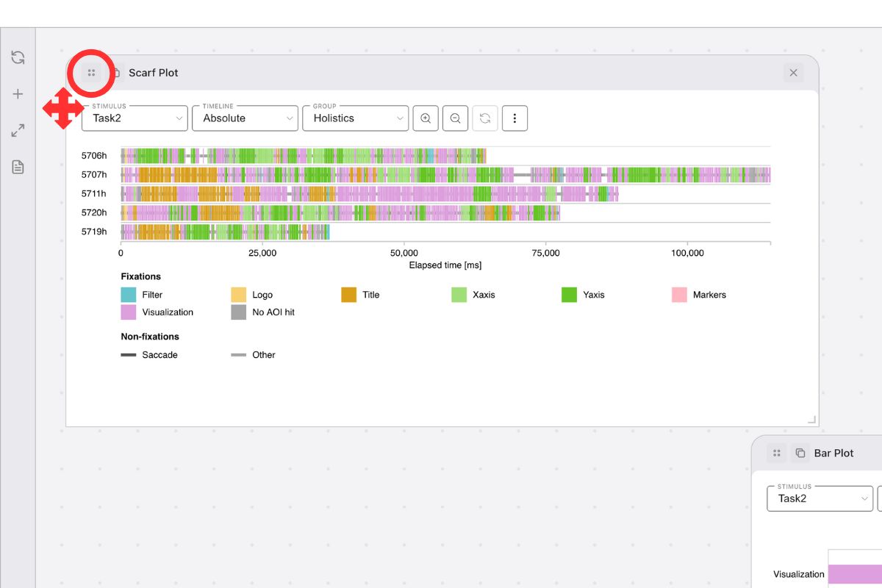Zoom out of the scarf plot timeline

[x=455, y=118]
